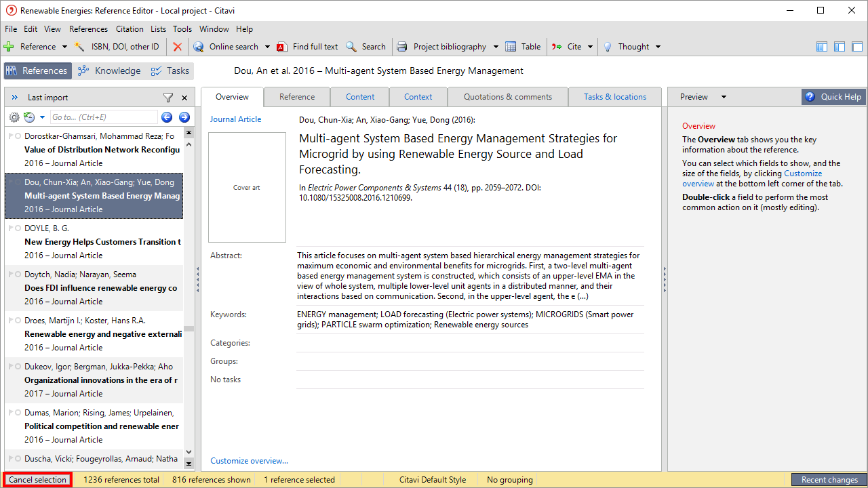Open the Quotations & comments tab
868x488 pixels.
(x=508, y=97)
